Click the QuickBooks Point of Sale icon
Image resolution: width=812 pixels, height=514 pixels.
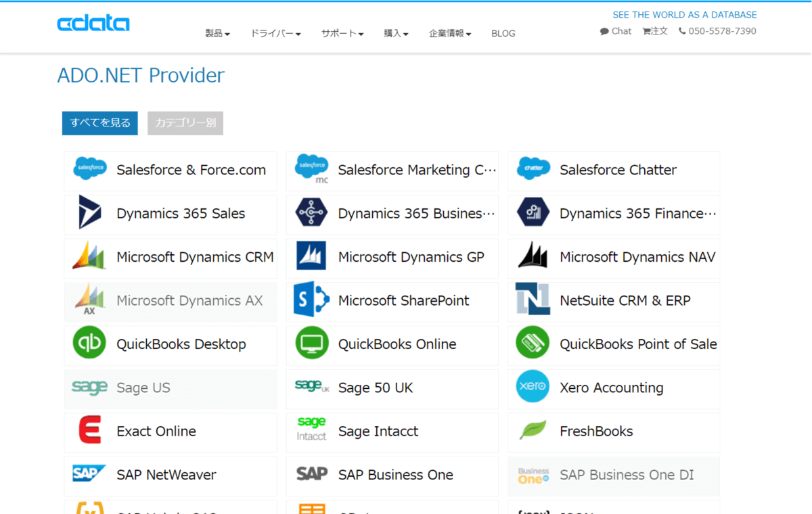point(533,344)
